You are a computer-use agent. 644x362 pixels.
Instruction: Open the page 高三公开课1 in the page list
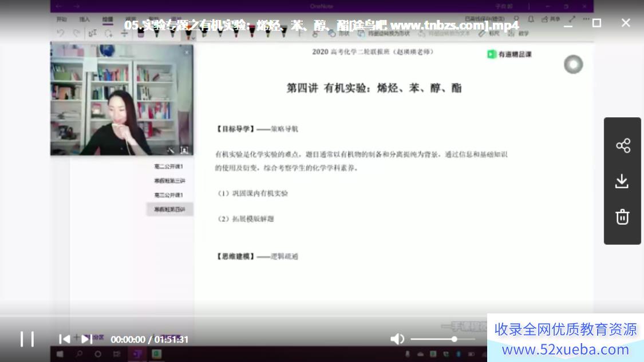[168, 196]
